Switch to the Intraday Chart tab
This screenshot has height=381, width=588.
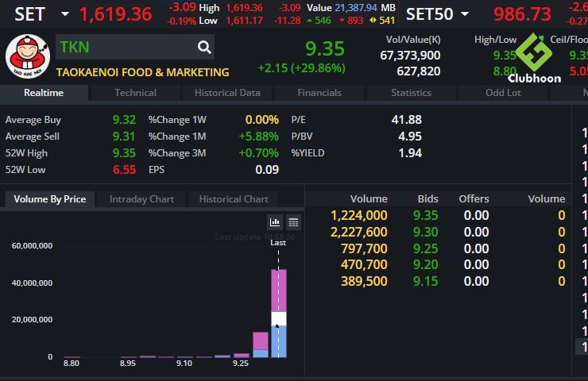(x=141, y=199)
